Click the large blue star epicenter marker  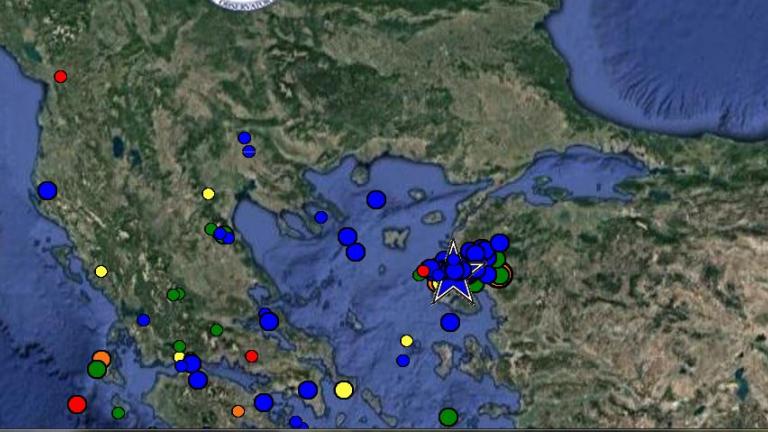pyautogui.click(x=453, y=274)
